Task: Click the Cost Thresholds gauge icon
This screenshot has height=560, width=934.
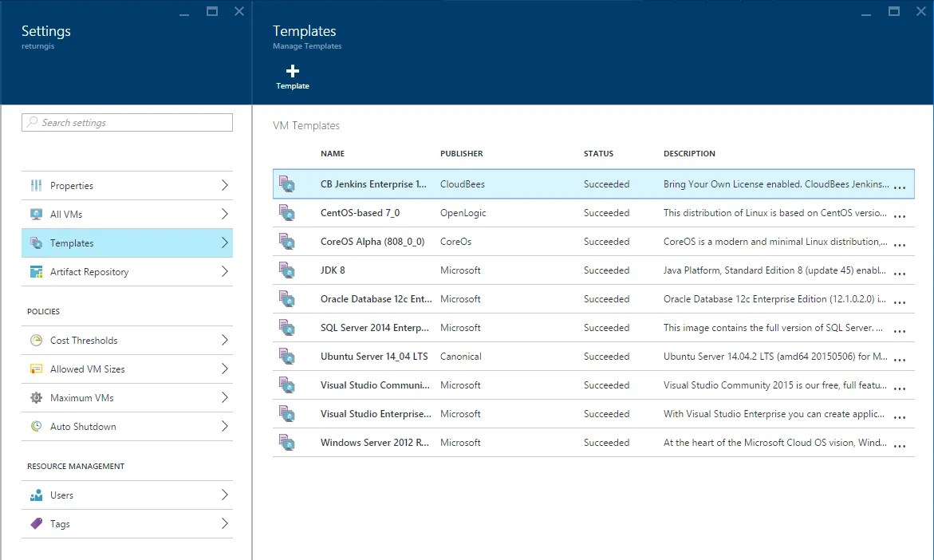Action: pyautogui.click(x=37, y=340)
